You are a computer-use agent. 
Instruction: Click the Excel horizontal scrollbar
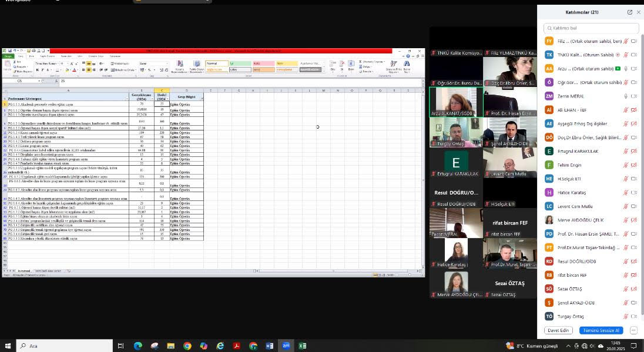337,271
